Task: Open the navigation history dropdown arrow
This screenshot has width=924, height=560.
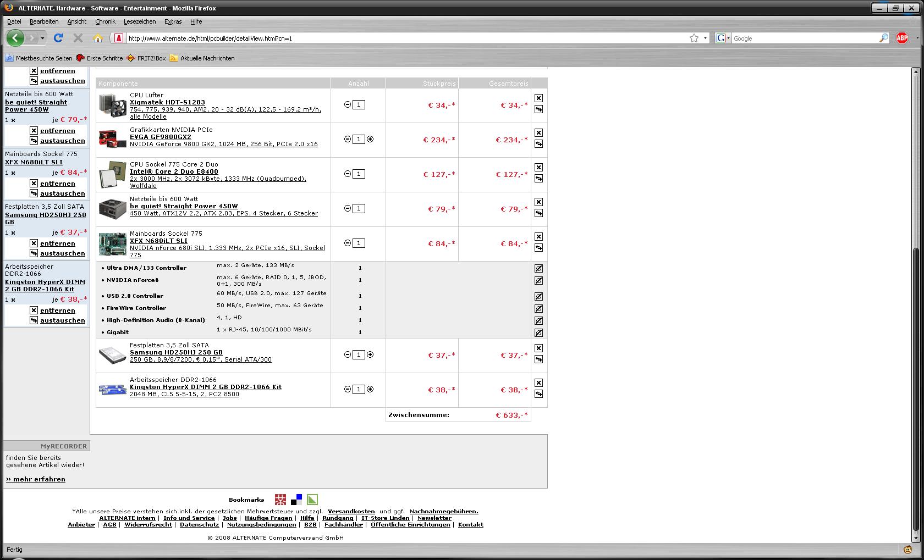Action: coord(42,38)
